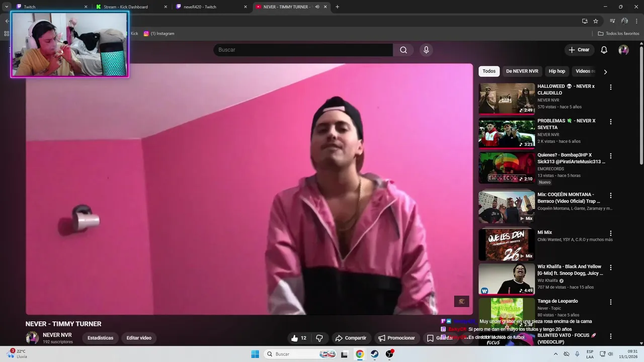Like the video with thumbs-up button
Image resolution: width=644 pixels, height=362 pixels.
pos(299,338)
